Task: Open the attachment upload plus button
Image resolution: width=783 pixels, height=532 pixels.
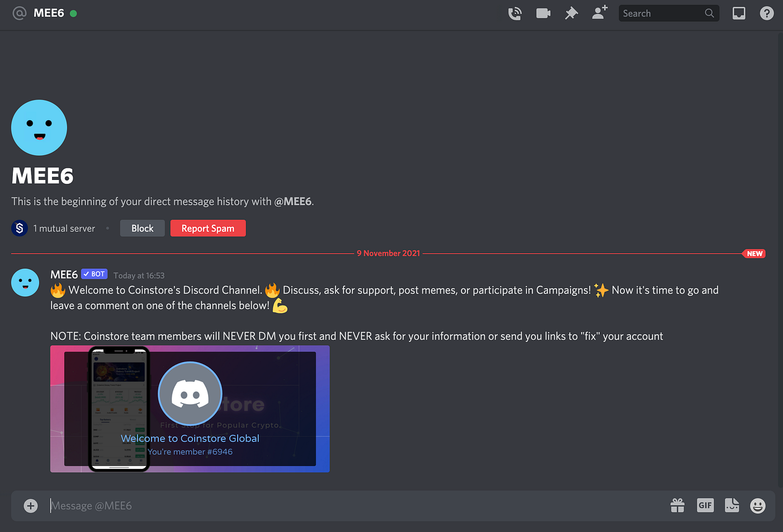Action: tap(31, 506)
